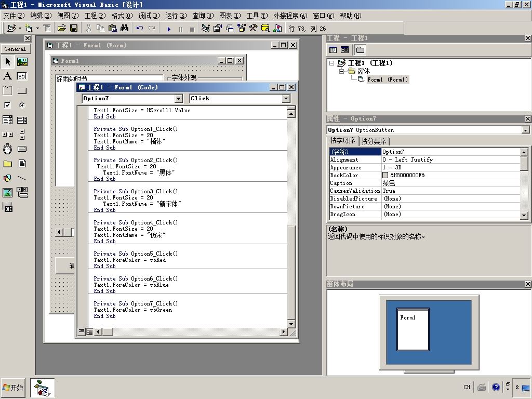Click the 开始 Start button

point(14,388)
